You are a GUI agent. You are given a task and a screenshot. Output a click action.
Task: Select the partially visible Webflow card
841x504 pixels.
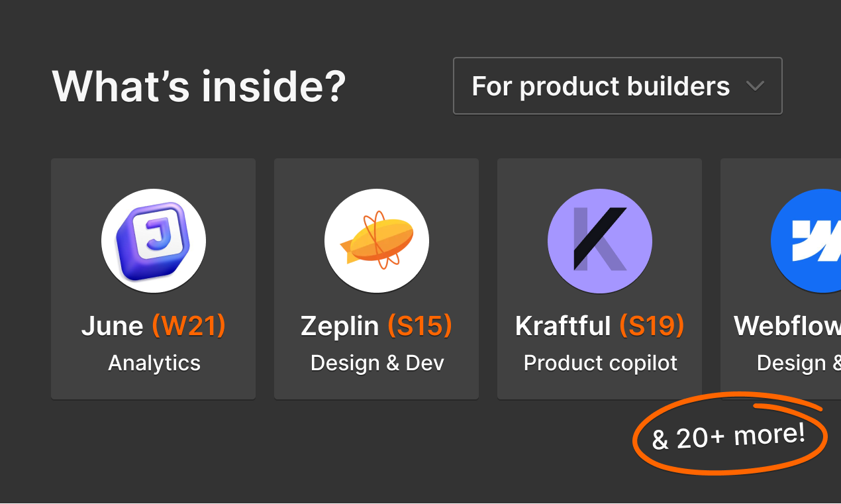point(781,279)
